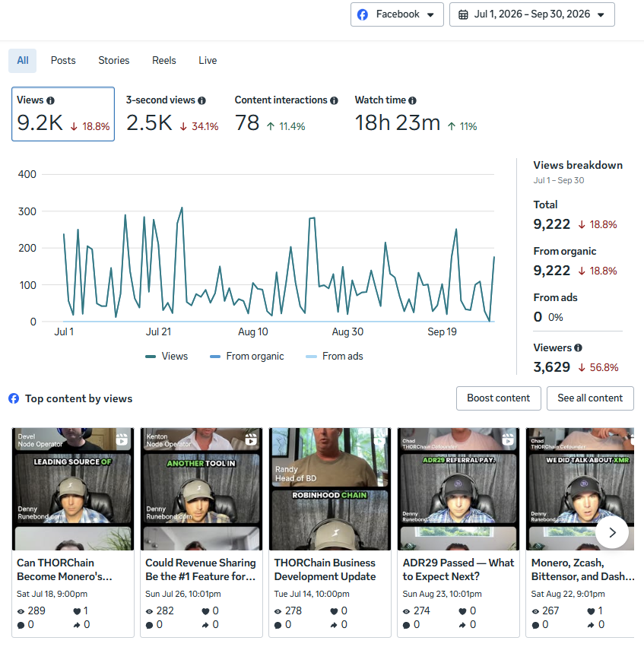Select the 3-second views metric
The width and height of the screenshot is (644, 647).
[172, 114]
